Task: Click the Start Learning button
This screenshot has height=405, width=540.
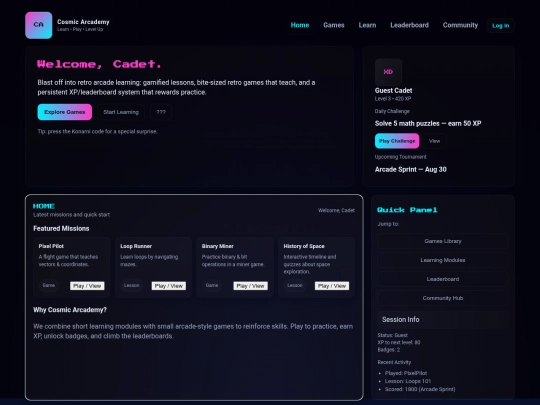Action: 121,112
